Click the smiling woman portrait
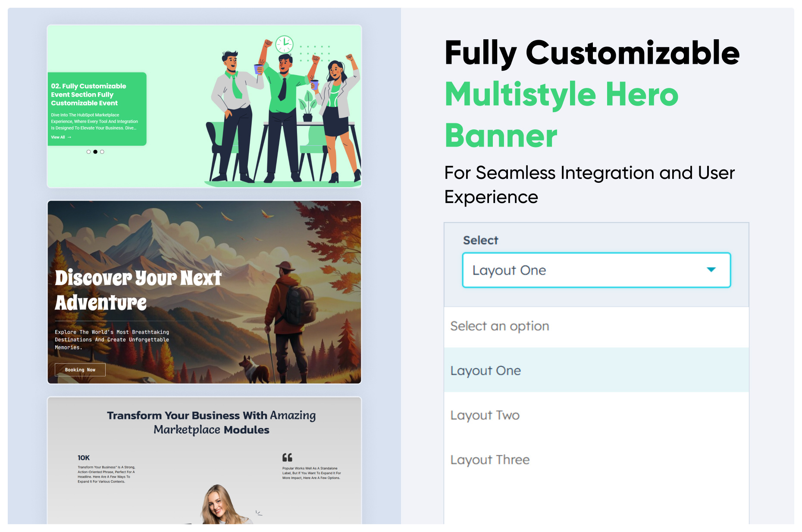Image resolution: width=802 pixels, height=532 pixels. [219, 505]
